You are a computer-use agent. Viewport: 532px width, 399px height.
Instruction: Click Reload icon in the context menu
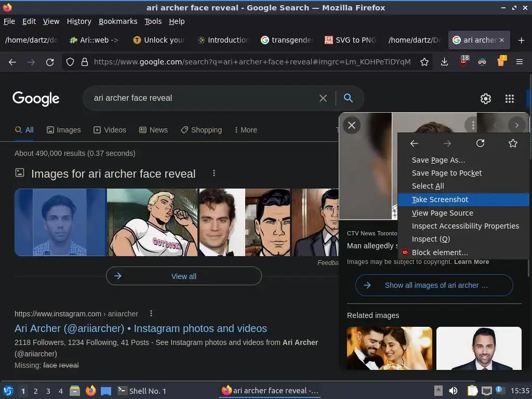coord(480,143)
